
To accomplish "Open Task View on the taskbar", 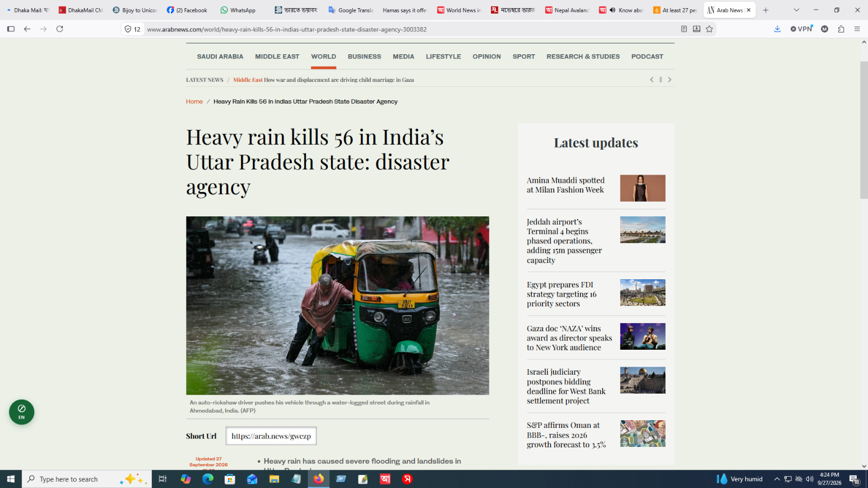I will (x=162, y=479).
